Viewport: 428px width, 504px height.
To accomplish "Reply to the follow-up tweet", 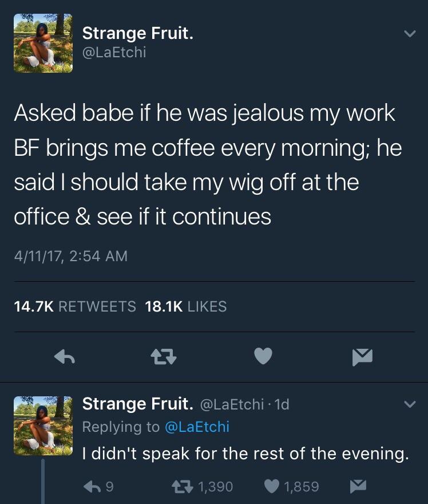I will [90, 486].
